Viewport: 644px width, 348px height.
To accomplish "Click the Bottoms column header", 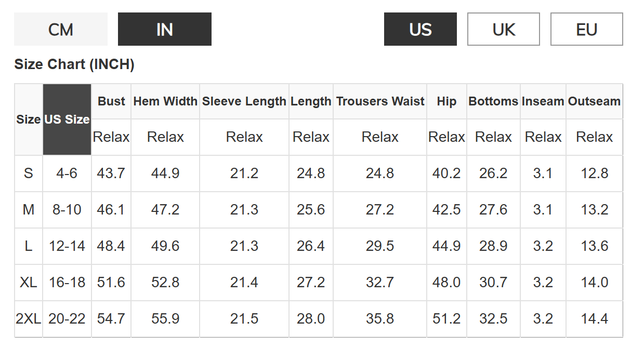I will (x=493, y=101).
